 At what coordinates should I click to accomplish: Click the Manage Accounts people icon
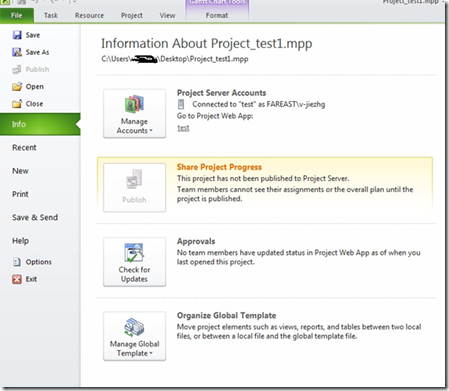click(x=134, y=104)
